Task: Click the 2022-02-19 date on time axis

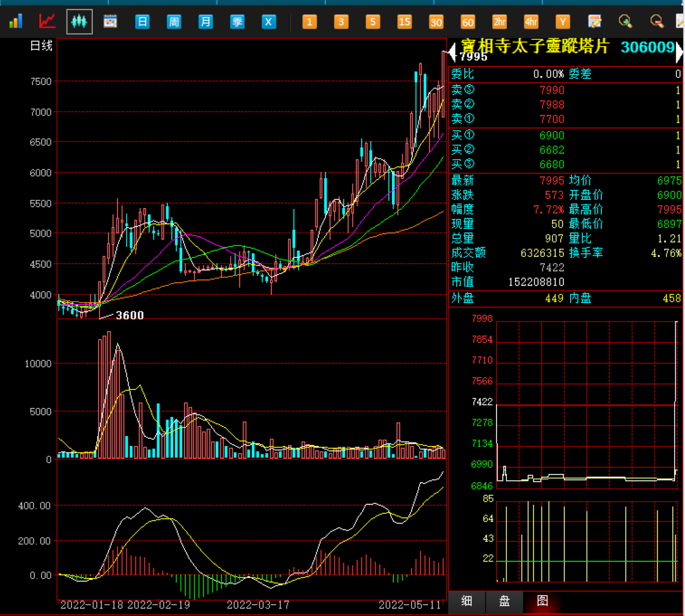Action: click(x=159, y=605)
